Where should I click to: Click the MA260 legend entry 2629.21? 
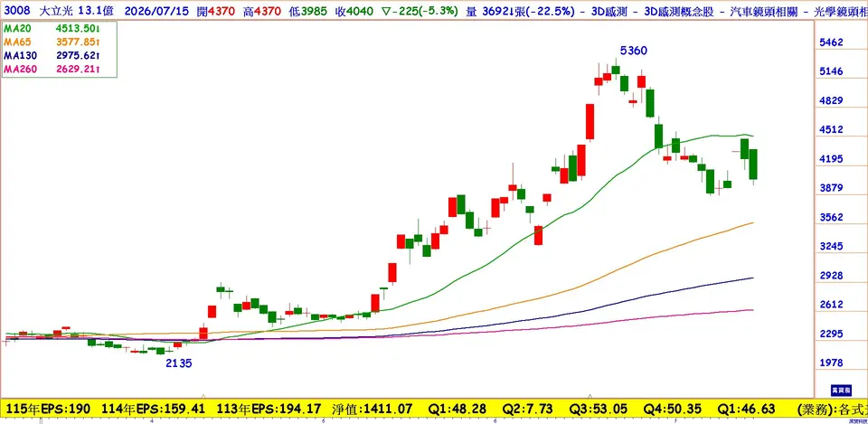(x=52, y=70)
